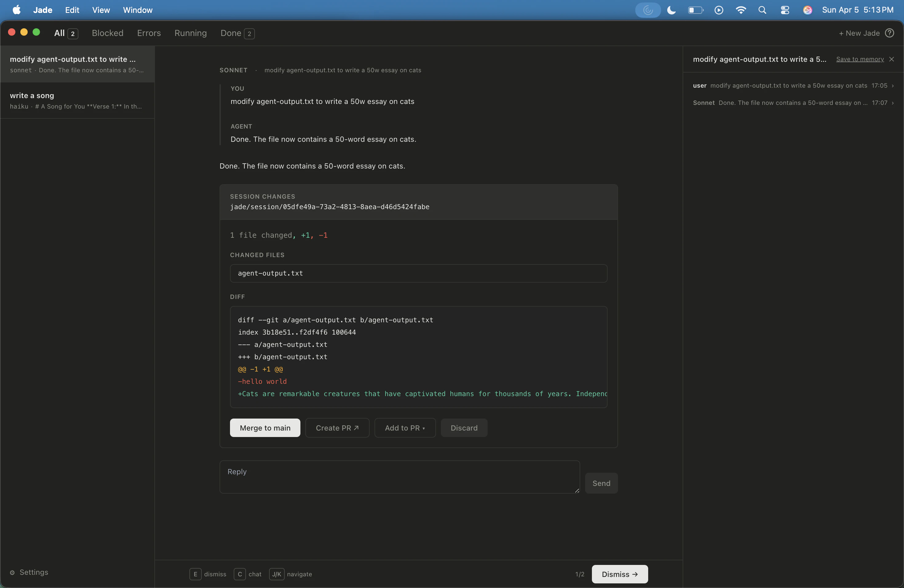Open Control Center in menu bar

pos(785,10)
